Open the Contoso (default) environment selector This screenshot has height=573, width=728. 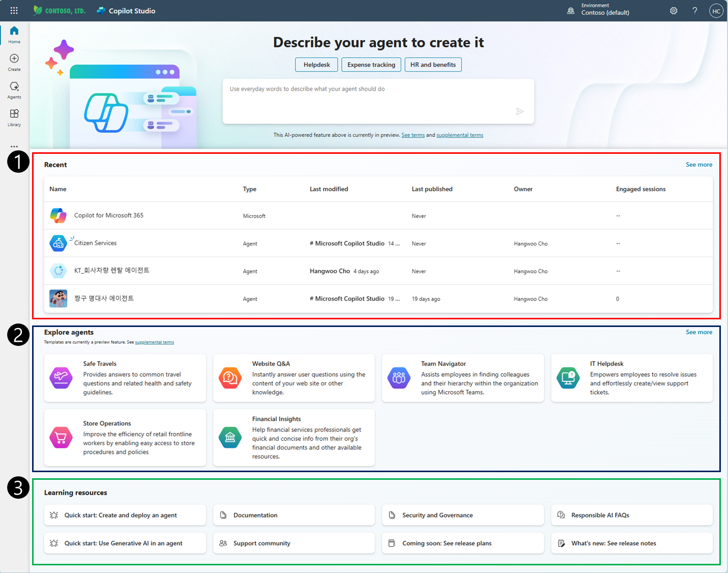605,13
